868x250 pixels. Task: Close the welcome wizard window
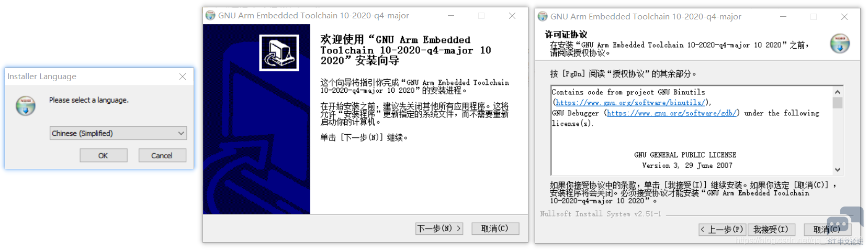[512, 16]
